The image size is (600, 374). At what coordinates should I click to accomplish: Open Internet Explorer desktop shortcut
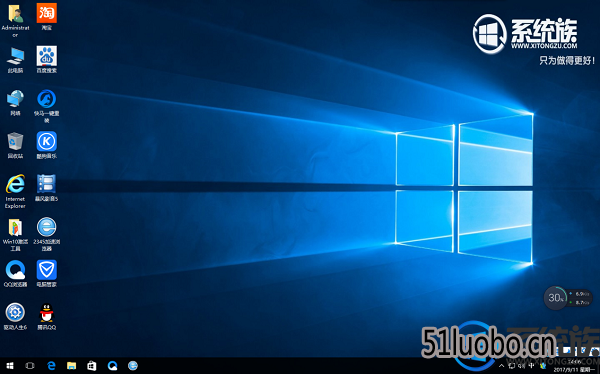(x=15, y=191)
